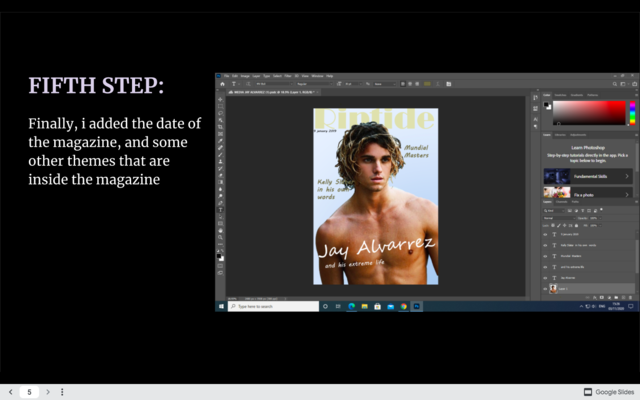The width and height of the screenshot is (640, 400).
Task: Click the Photoshop search magnifier icon
Action: tap(615, 84)
